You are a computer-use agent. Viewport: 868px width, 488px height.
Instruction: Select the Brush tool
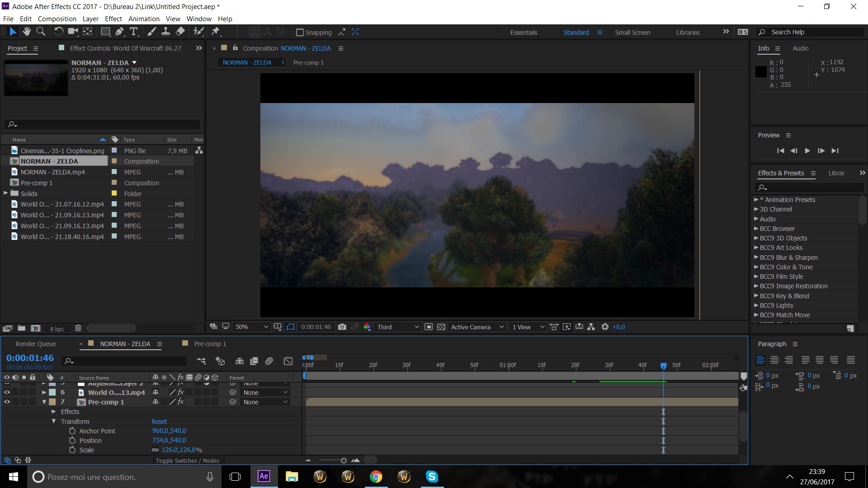tap(152, 32)
